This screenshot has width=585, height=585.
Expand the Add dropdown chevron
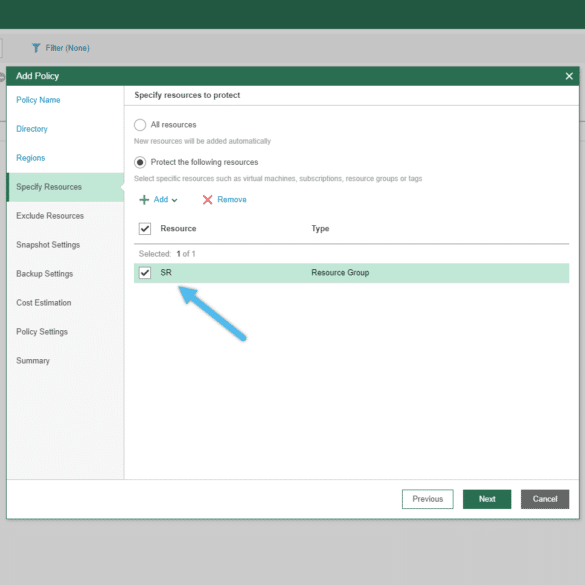tap(174, 200)
